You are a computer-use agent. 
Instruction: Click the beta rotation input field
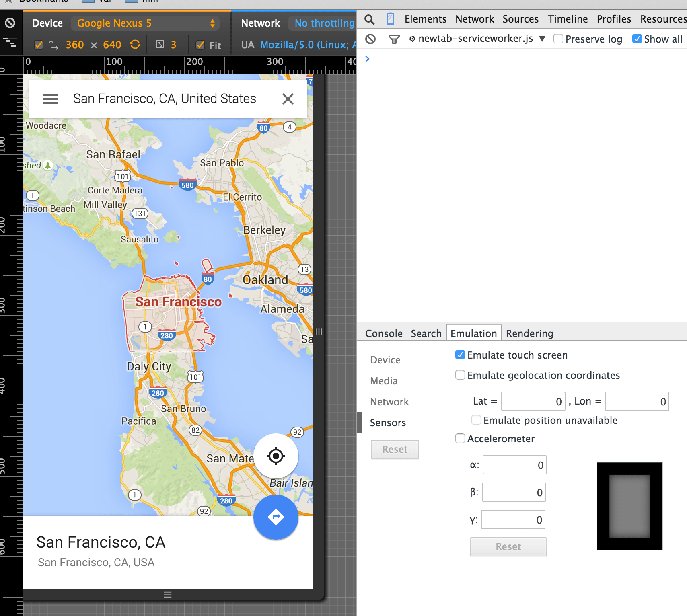[514, 492]
